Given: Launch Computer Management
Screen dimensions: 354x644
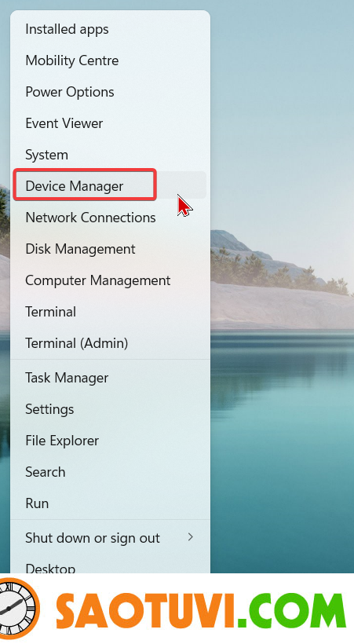Looking at the screenshot, I should click(x=110, y=280).
